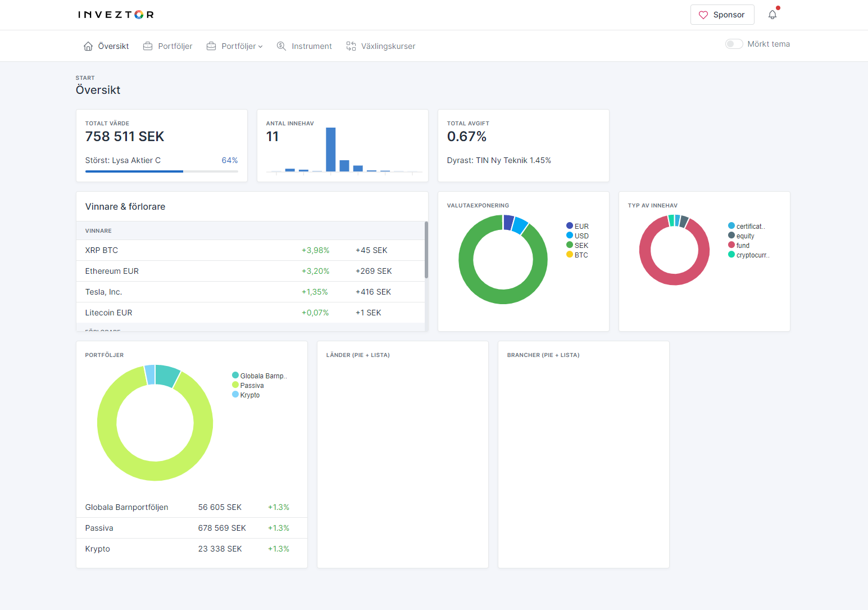
Task: Open the Växlingskurser menu item
Action: coord(388,46)
